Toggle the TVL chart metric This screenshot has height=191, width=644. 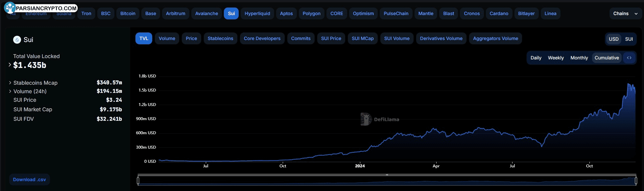pos(144,38)
